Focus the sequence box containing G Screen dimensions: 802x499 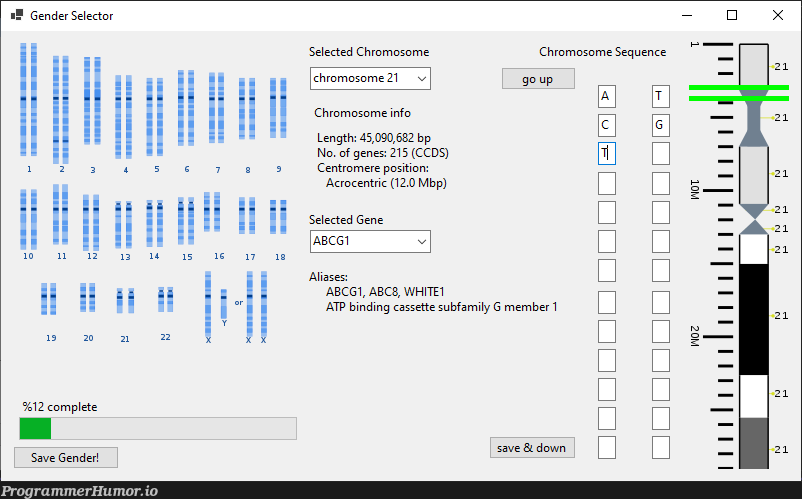tap(661, 125)
